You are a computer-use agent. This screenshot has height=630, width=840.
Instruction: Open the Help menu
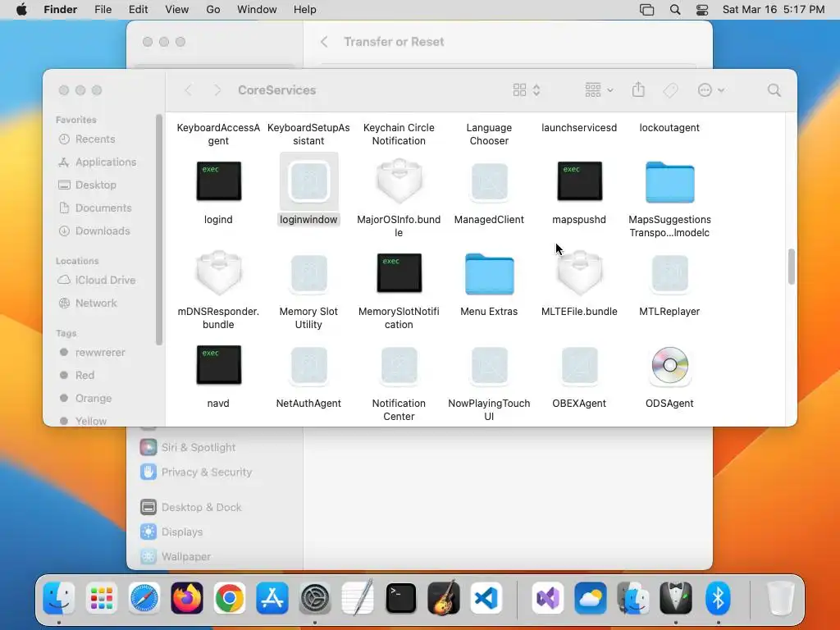(305, 10)
